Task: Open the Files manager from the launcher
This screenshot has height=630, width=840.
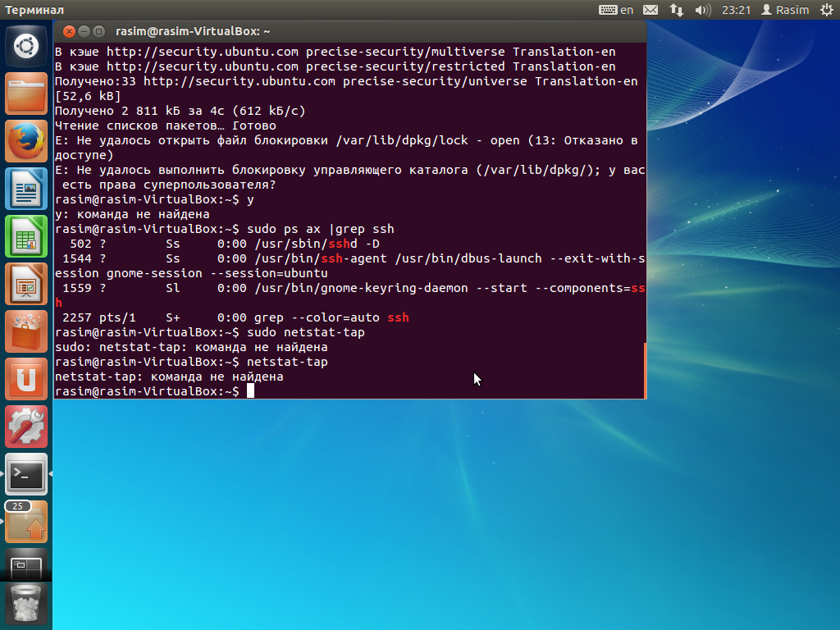Action: 26,94
